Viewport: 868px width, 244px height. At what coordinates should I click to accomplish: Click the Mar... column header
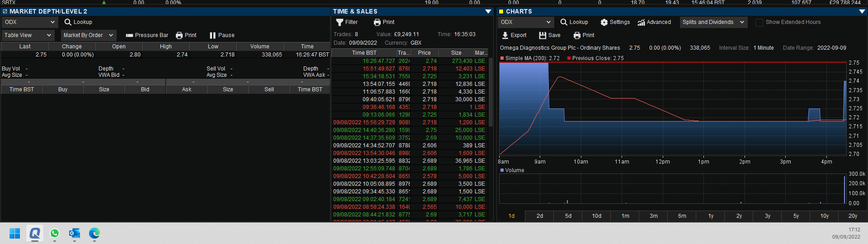tap(481, 53)
